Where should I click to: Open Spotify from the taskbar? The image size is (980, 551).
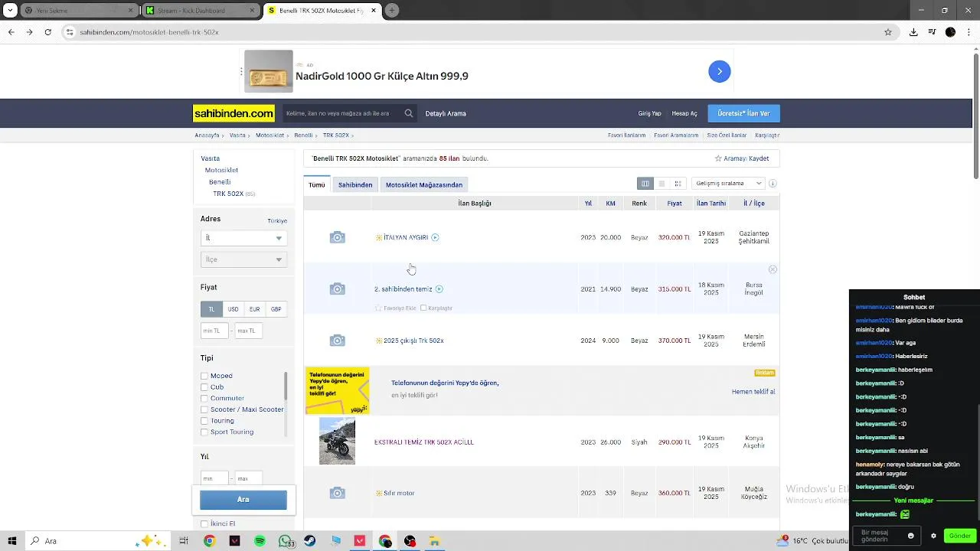(x=260, y=541)
